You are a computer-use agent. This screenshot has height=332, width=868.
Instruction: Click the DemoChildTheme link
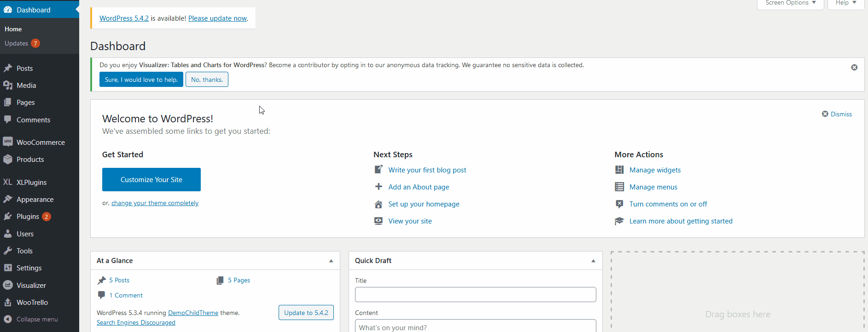[x=193, y=313]
